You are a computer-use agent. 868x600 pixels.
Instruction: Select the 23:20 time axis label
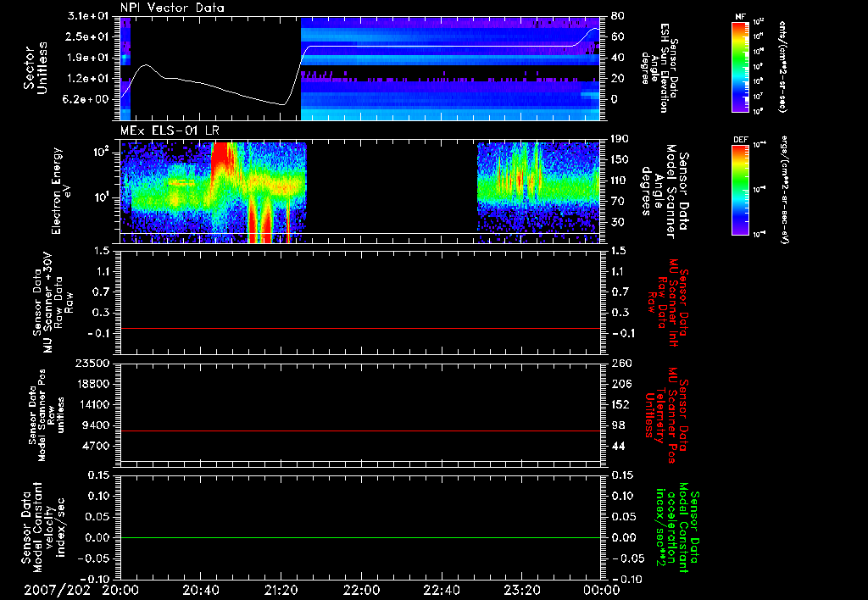pyautogui.click(x=521, y=589)
